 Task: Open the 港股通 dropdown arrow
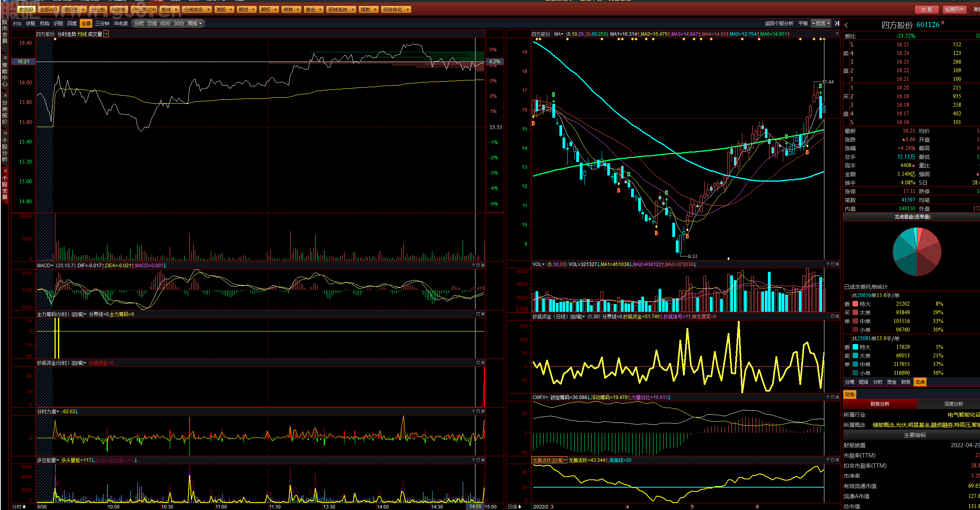[83, 9]
